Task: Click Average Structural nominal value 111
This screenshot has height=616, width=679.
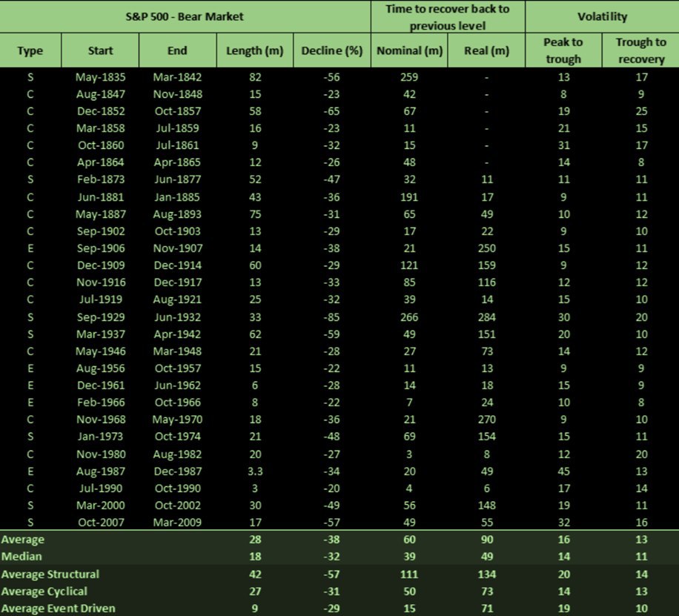Action: (x=409, y=574)
